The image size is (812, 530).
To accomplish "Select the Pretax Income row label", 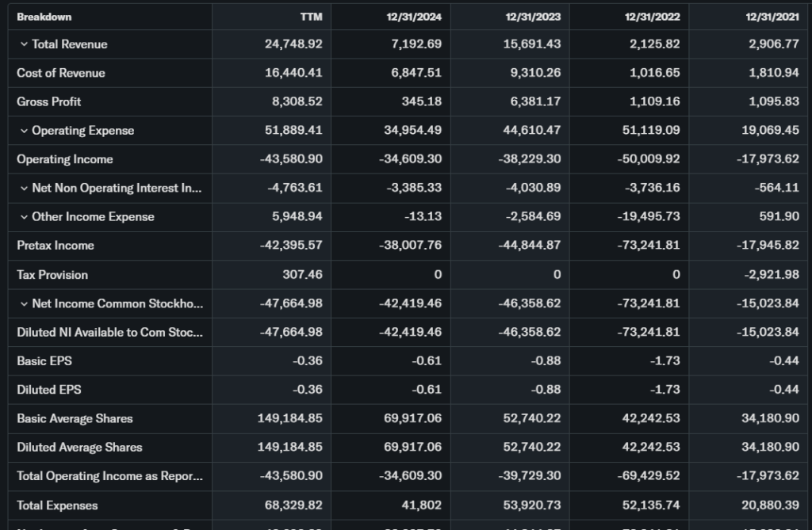I will click(x=56, y=246).
